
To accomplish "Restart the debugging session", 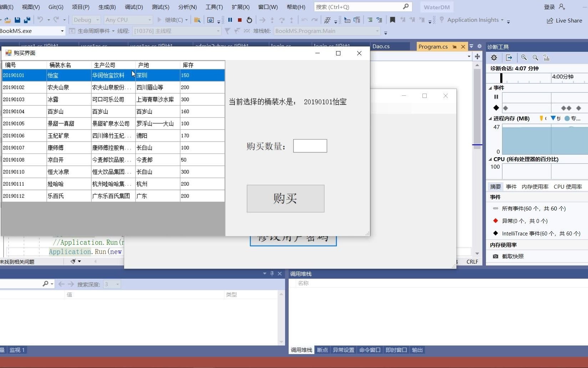I will (249, 20).
